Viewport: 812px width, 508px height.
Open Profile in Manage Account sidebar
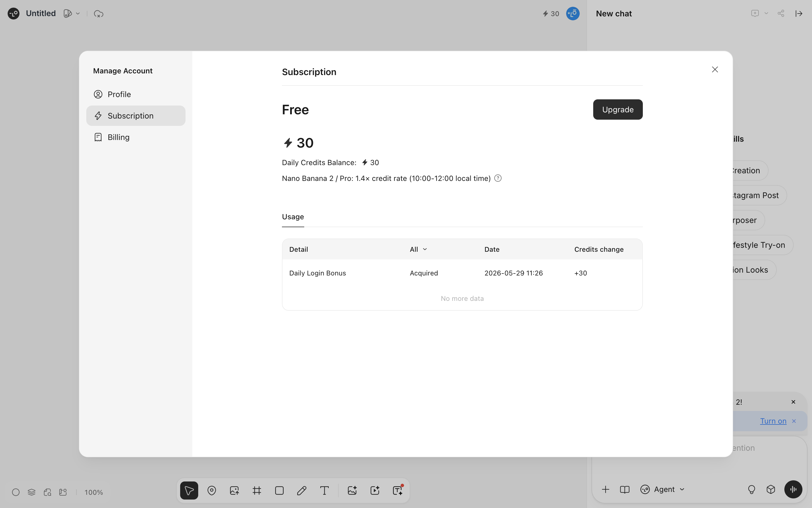tap(136, 95)
